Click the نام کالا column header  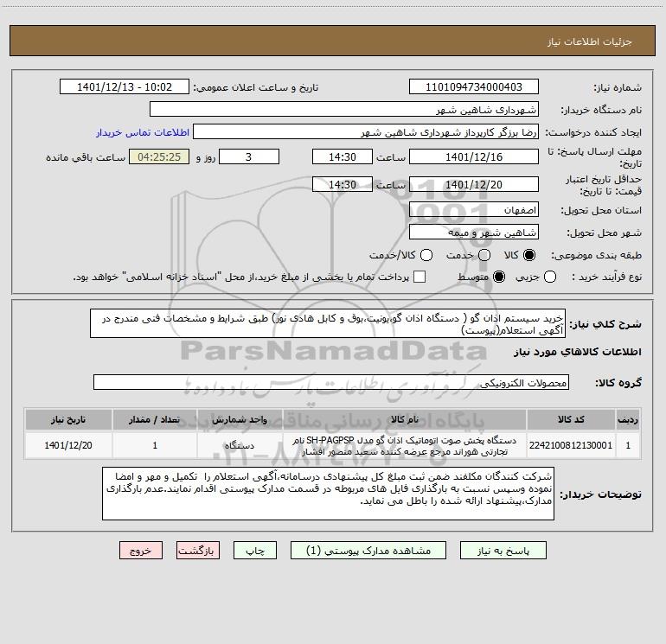click(405, 419)
